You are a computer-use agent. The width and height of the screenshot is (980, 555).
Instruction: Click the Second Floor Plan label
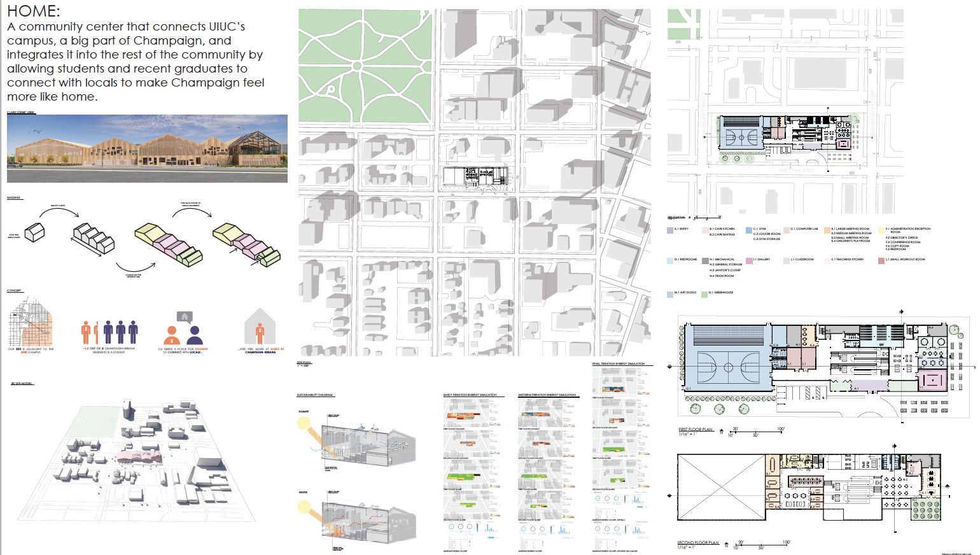pos(698,543)
